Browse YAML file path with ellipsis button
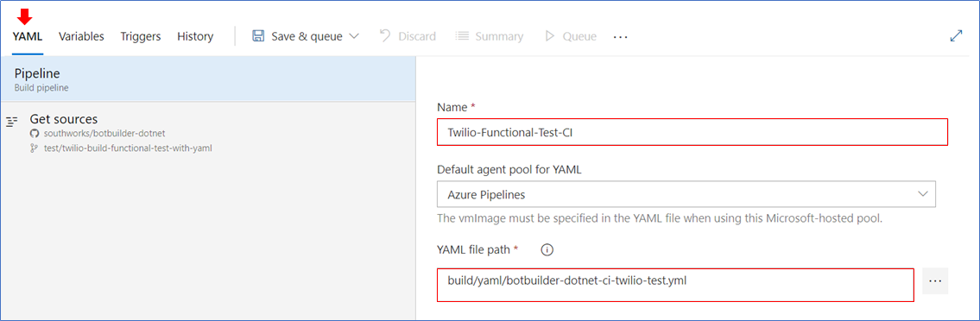The image size is (980, 321). 935,281
